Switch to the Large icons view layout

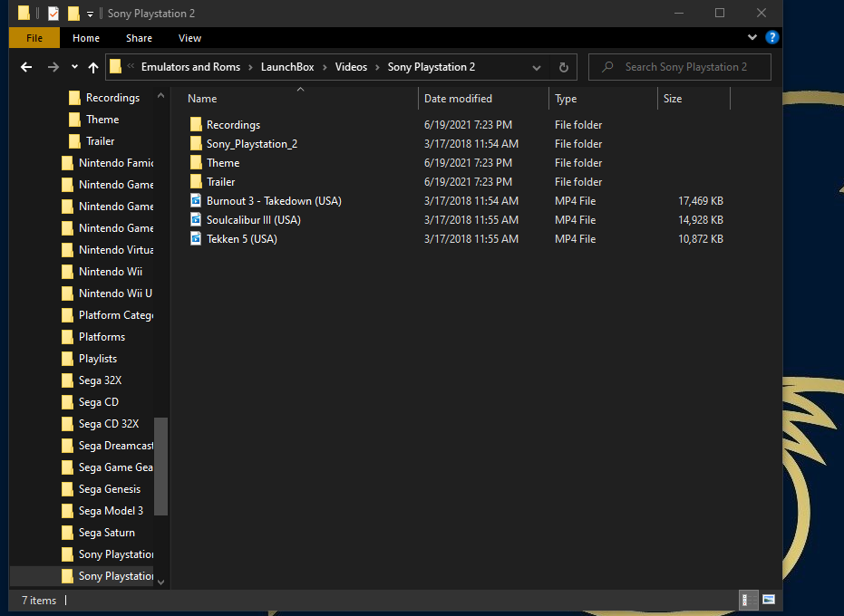click(769, 600)
